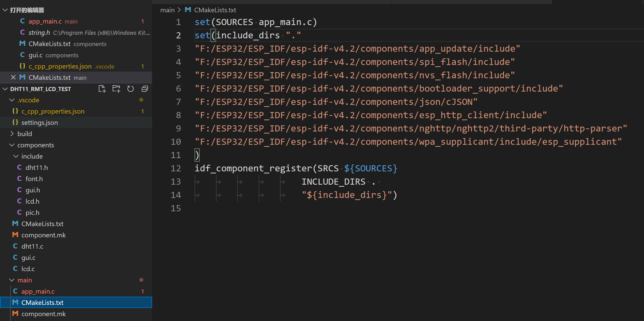Close the CMakeLists.txt main editor
This screenshot has width=644, height=321.
point(13,77)
